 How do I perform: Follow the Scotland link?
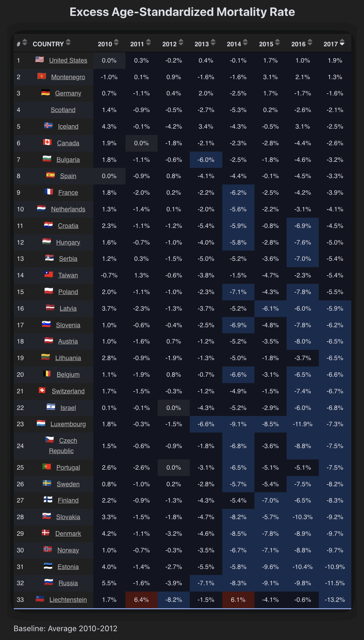(63, 110)
